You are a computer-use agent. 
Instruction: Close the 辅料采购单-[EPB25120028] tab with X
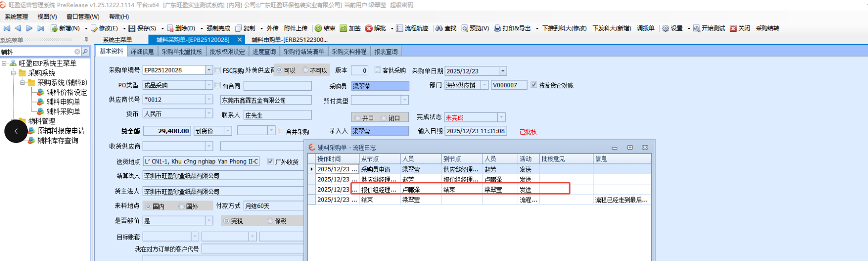pos(239,40)
